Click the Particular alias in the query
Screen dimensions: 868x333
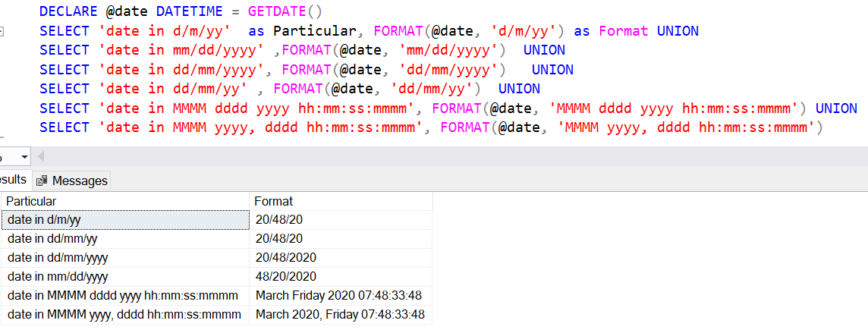point(314,31)
